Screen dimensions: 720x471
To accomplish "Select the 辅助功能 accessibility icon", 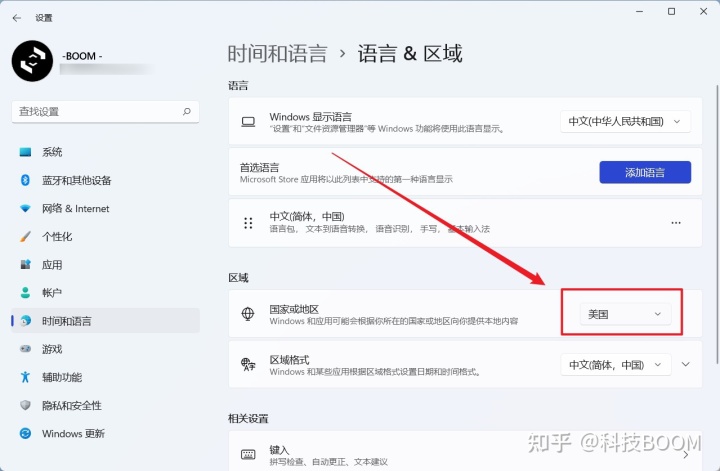I will (25, 377).
